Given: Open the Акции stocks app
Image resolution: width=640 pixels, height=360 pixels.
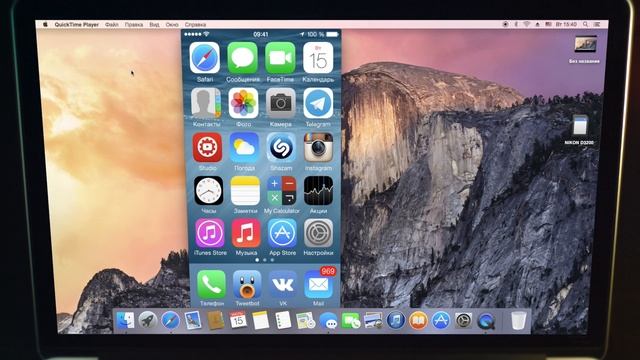Looking at the screenshot, I should tap(318, 191).
